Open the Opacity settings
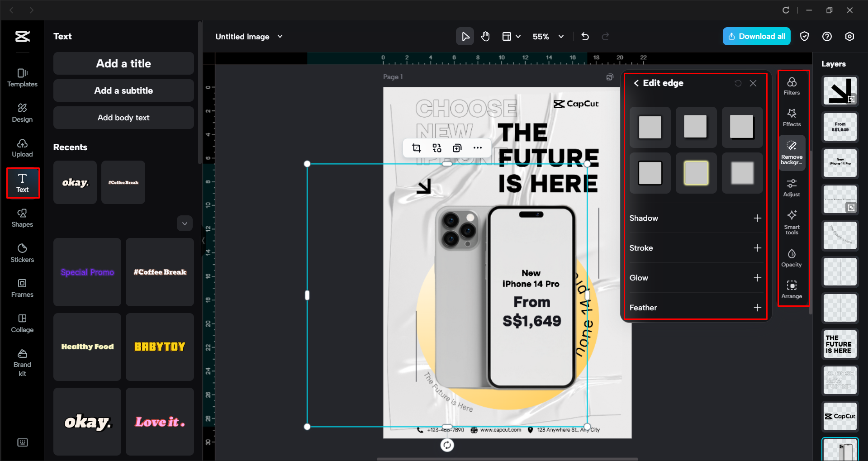The image size is (868, 461). coord(792,257)
